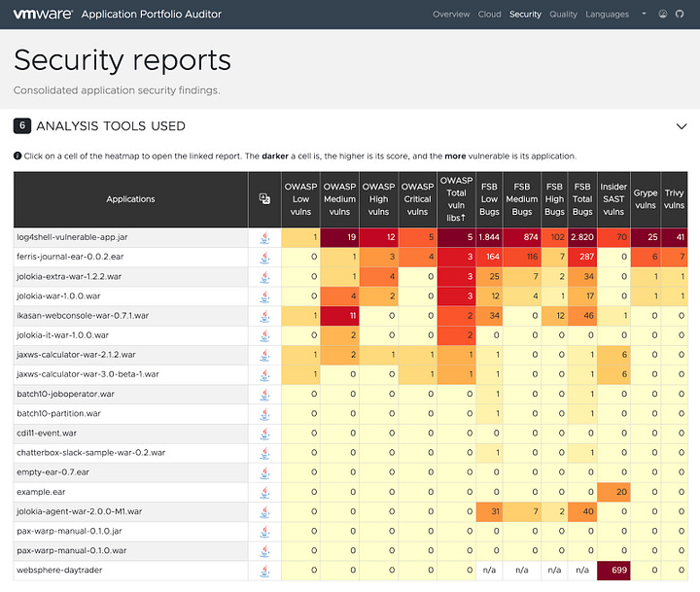Click Java icon for websphere-daytrader
Viewport: 700px width, 592px height.
(264, 571)
